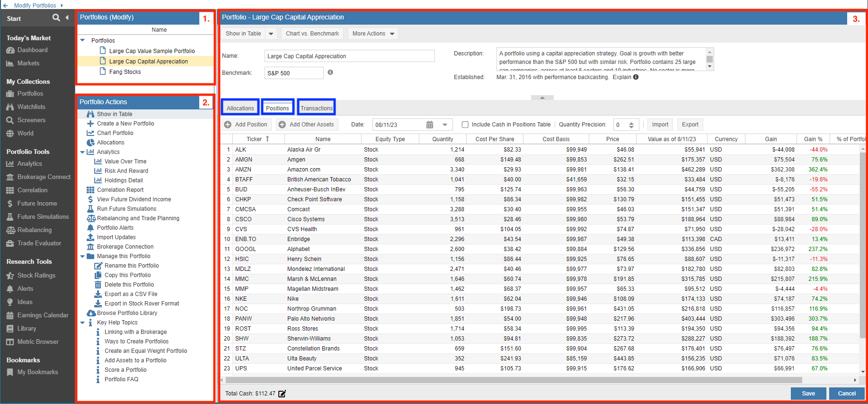The height and width of the screenshot is (404, 868).
Task: Open Stock Ratings in sidebar
Action: [36, 276]
